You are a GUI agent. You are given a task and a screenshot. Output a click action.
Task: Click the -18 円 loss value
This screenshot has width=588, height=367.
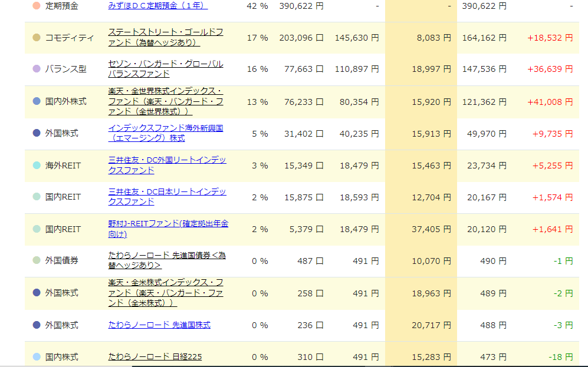pos(561,357)
